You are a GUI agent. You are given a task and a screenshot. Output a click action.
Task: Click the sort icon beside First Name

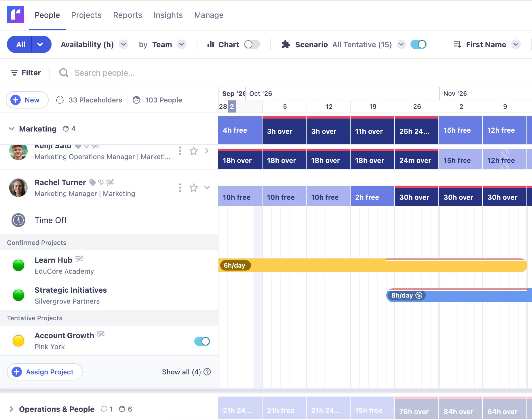[x=458, y=44]
